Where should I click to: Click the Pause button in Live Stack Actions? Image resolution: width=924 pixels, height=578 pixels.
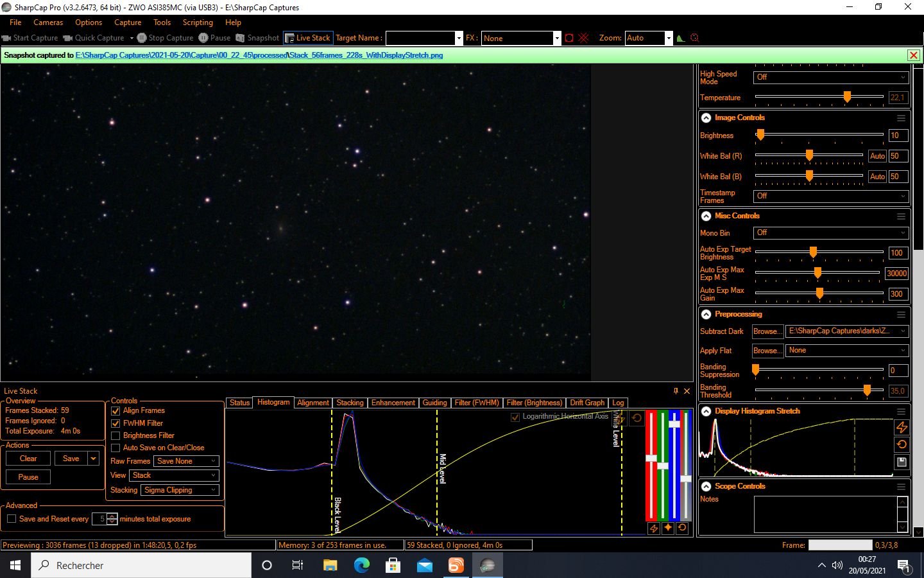point(28,477)
